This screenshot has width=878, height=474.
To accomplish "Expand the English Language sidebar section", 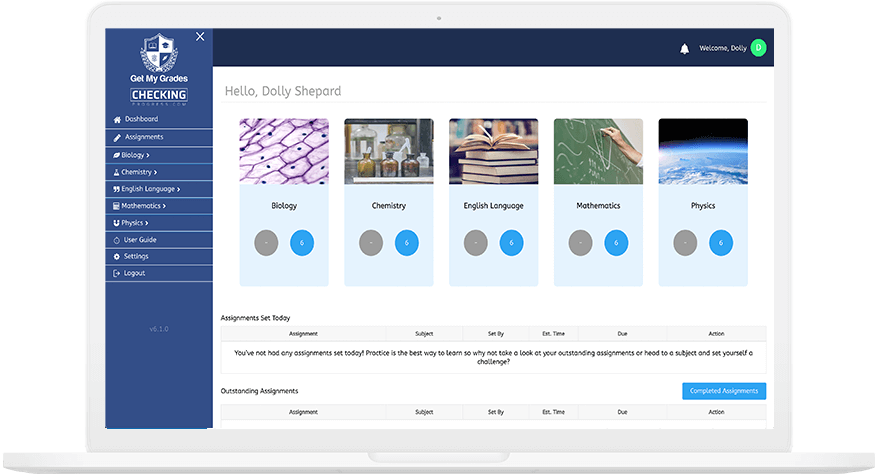I will [x=149, y=189].
